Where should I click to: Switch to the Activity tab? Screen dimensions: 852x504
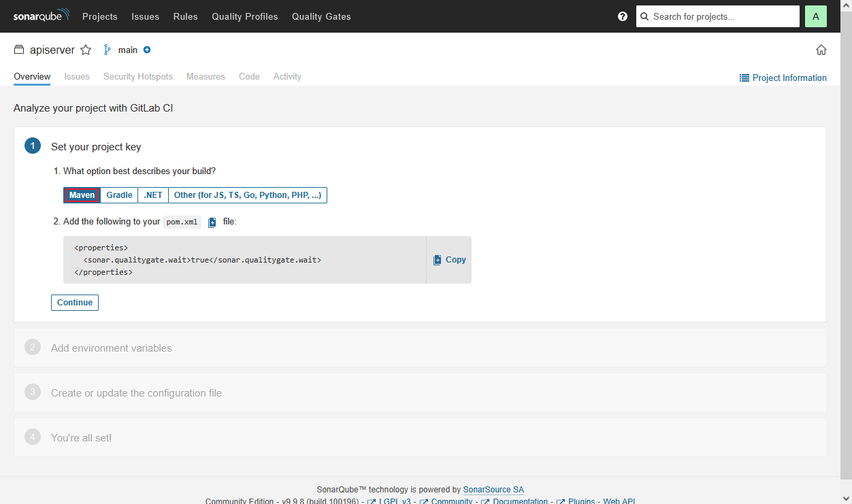287,77
